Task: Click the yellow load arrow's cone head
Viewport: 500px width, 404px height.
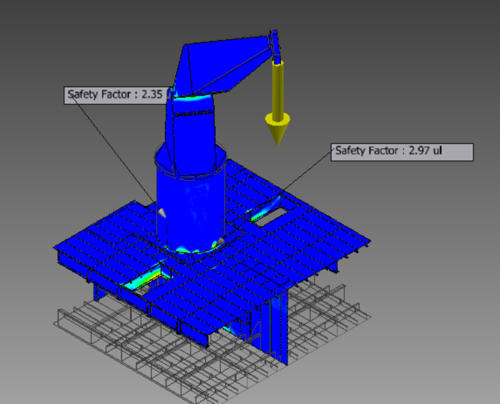Action: click(x=277, y=129)
